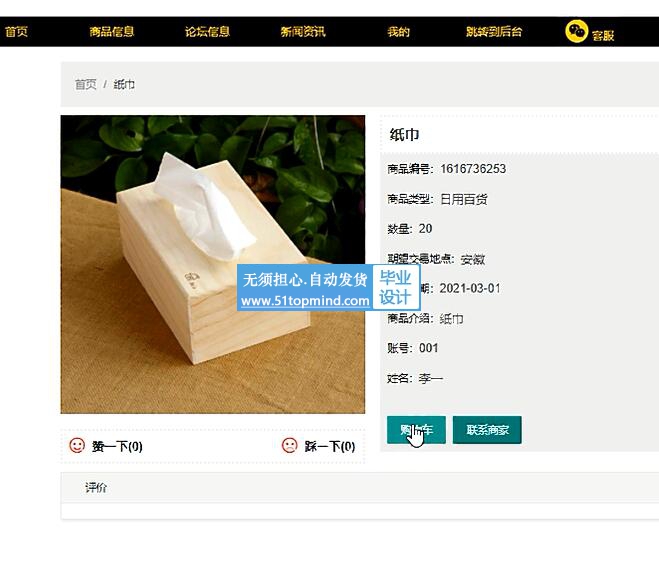This screenshot has width=659, height=576.
Task: Click the 联系商家 button
Action: coord(487,430)
